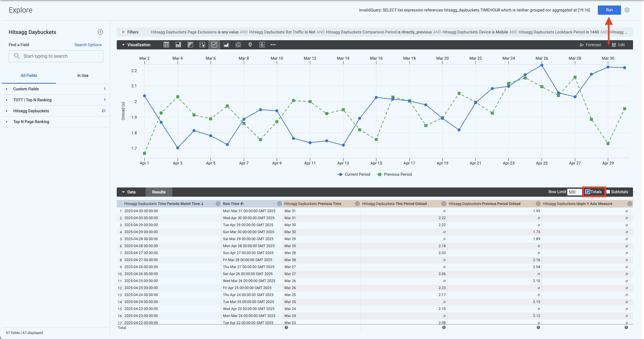The height and width of the screenshot is (339, 644).
Task: Enable the Subtotals checkbox
Action: pyautogui.click(x=608, y=192)
